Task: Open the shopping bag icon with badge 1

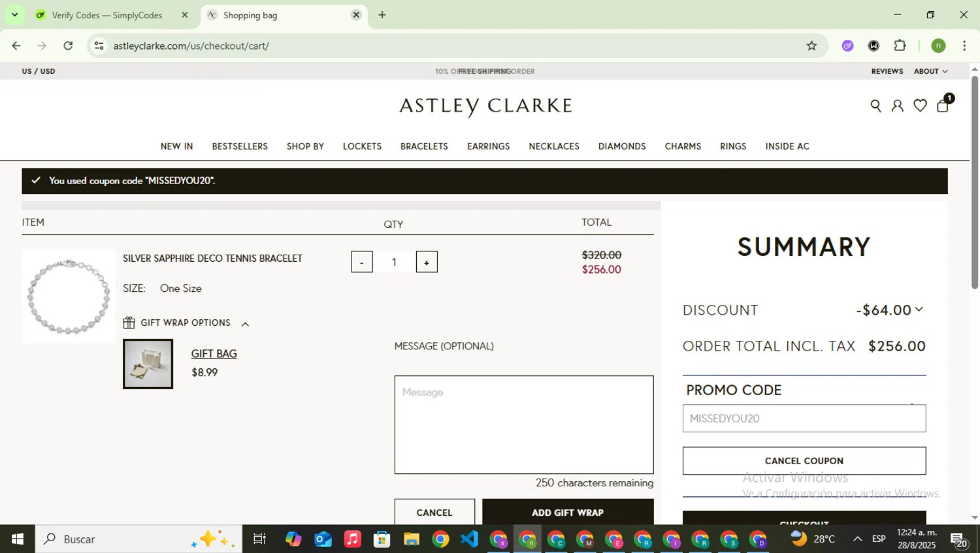Action: coord(943,104)
